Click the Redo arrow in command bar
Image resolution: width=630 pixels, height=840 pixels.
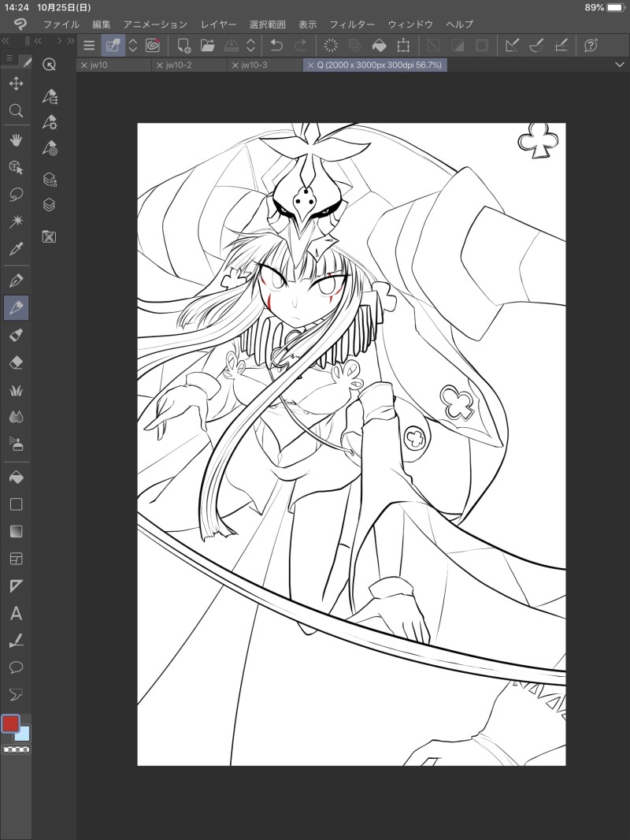pos(301,46)
